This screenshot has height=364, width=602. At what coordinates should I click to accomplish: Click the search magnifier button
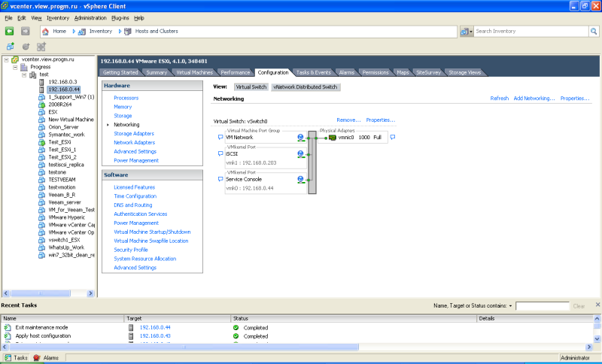coord(594,31)
